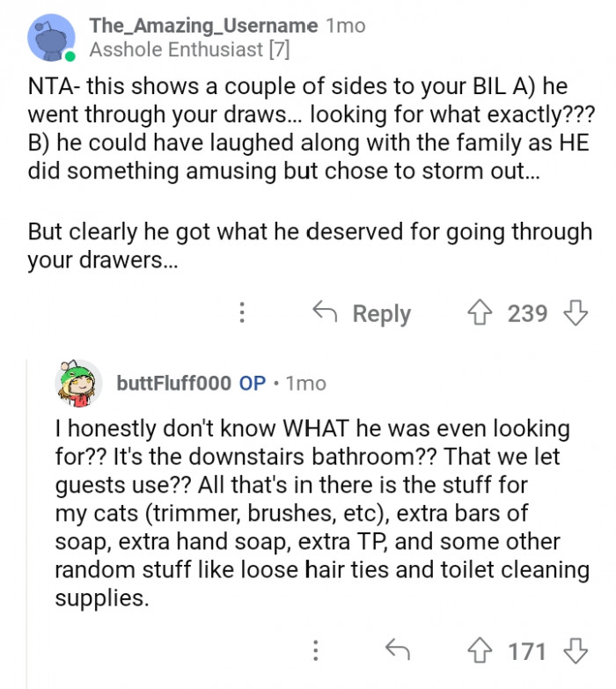Collapse the reply thread using the vertical line
The image size is (616, 689).
(x=27, y=519)
